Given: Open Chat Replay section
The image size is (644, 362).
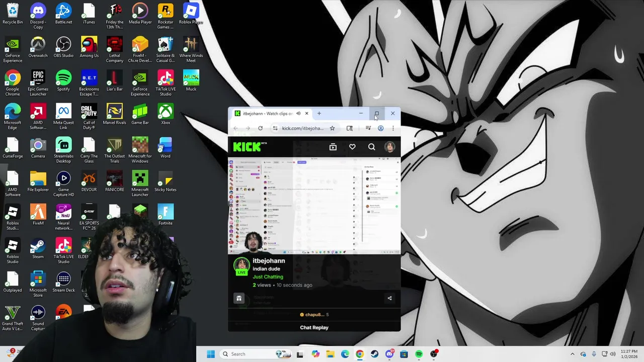Looking at the screenshot, I should point(314,327).
